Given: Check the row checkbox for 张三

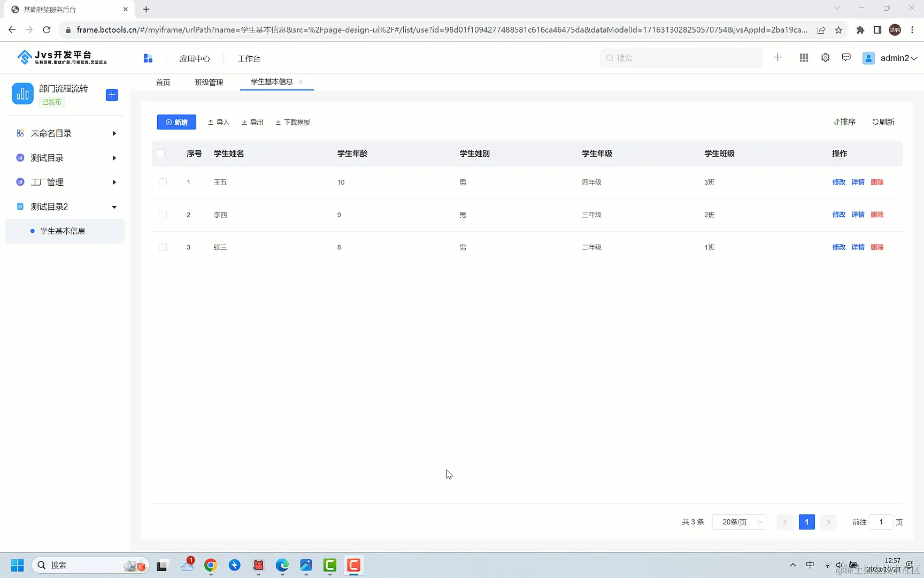Looking at the screenshot, I should [x=163, y=247].
